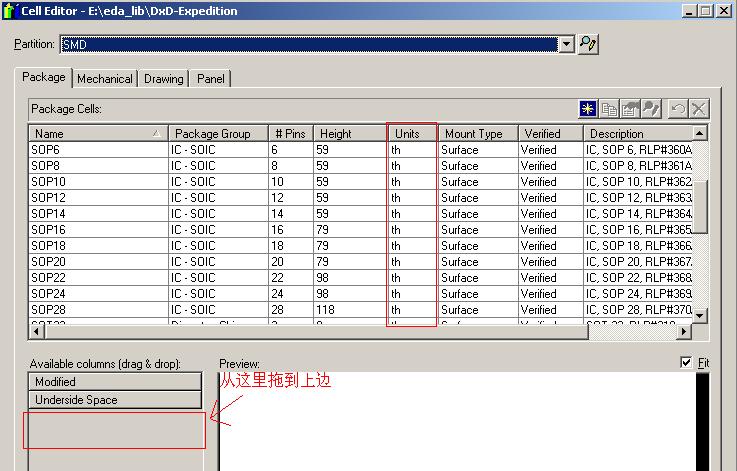Viewport: 737px width, 471px height.
Task: Click the Cell Editor title bar app icon
Action: (x=9, y=11)
